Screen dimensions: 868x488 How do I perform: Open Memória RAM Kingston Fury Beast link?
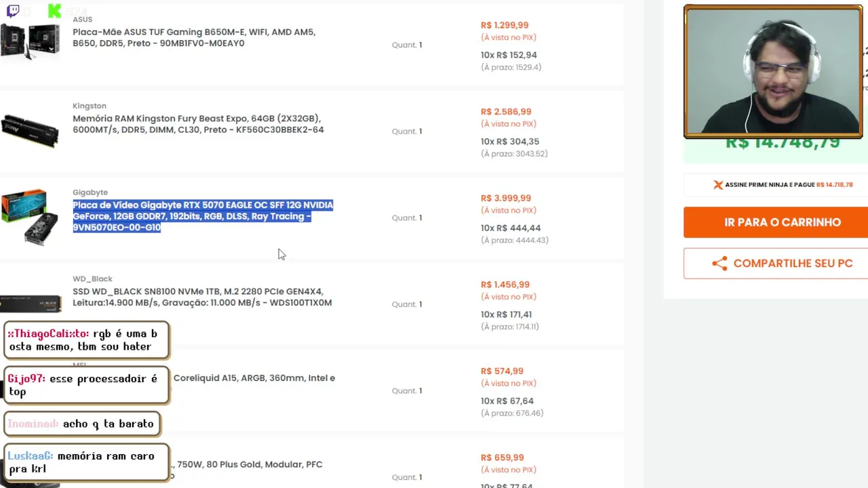pyautogui.click(x=198, y=124)
